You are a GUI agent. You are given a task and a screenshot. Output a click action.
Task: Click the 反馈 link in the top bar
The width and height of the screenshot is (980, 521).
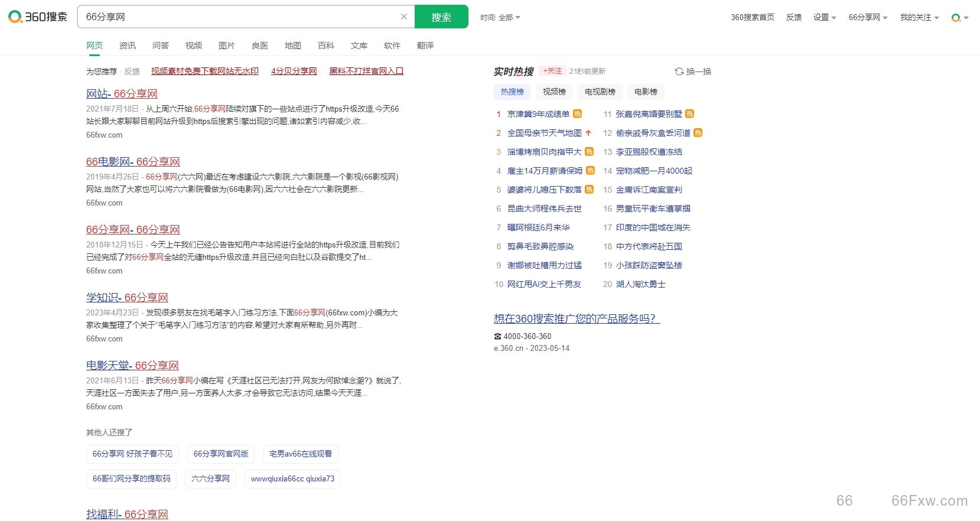[794, 17]
